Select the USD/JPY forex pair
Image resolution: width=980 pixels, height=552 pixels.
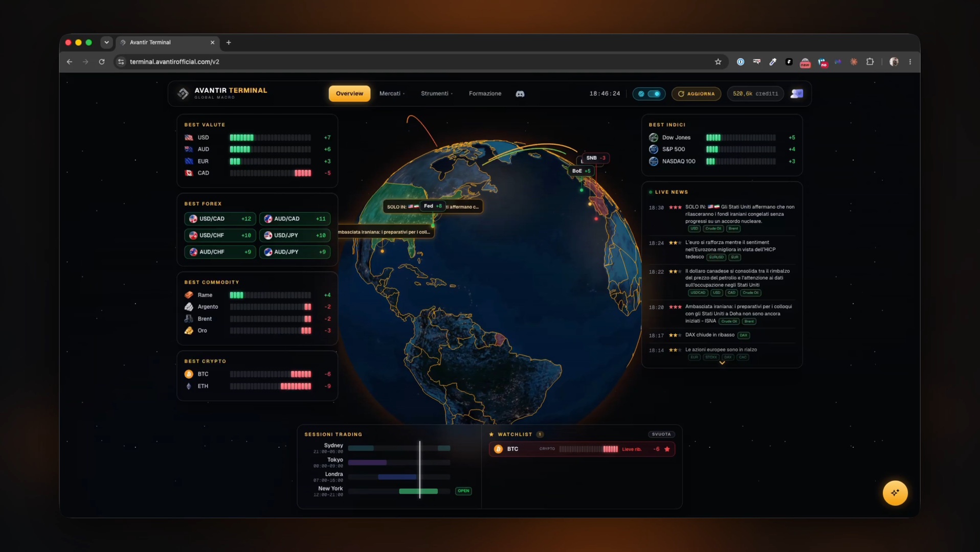point(295,235)
